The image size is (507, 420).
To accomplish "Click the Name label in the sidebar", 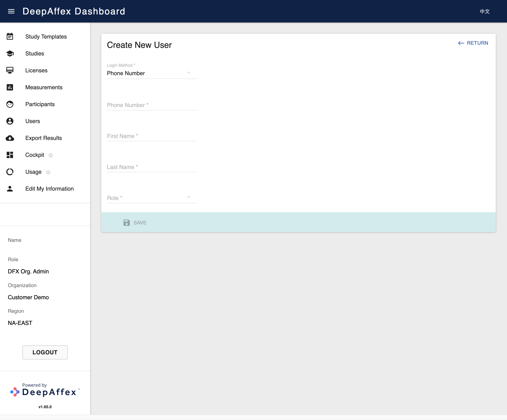I will point(14,240).
